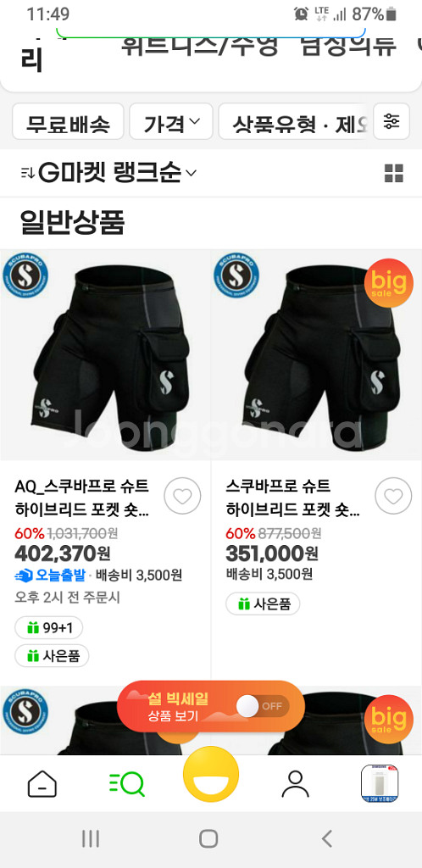Select the 남성의류 category tab
Viewport: 422px width, 868px height.
[349, 46]
